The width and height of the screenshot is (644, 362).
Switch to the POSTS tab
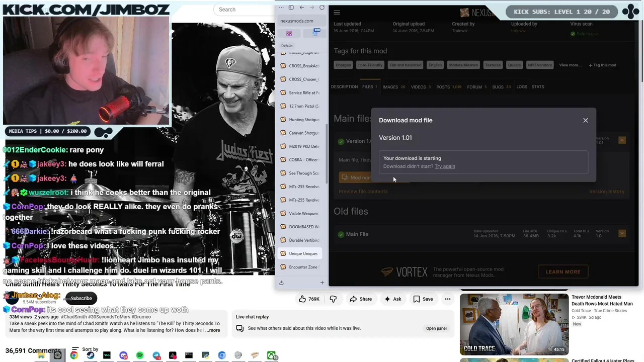click(449, 87)
